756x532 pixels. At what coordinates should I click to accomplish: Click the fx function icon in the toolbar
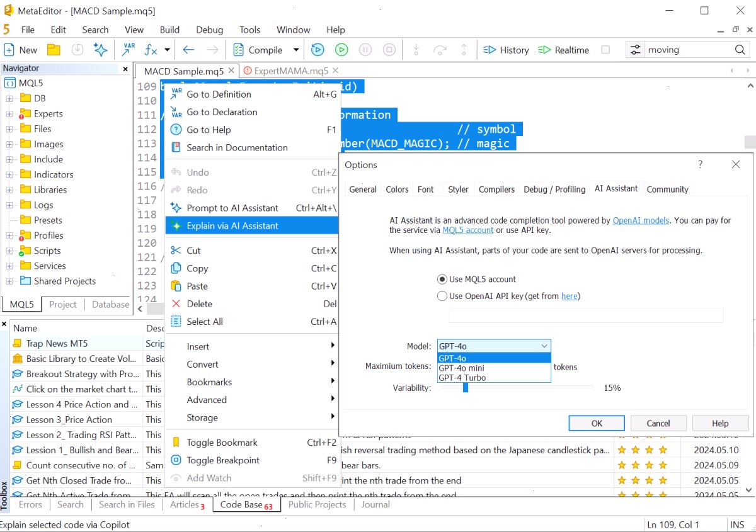(x=151, y=50)
